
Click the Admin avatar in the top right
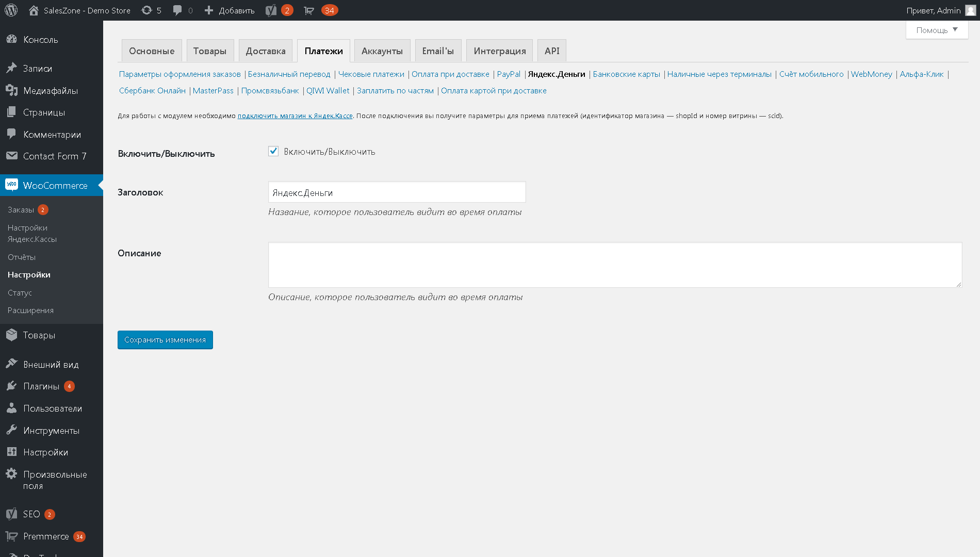point(970,10)
